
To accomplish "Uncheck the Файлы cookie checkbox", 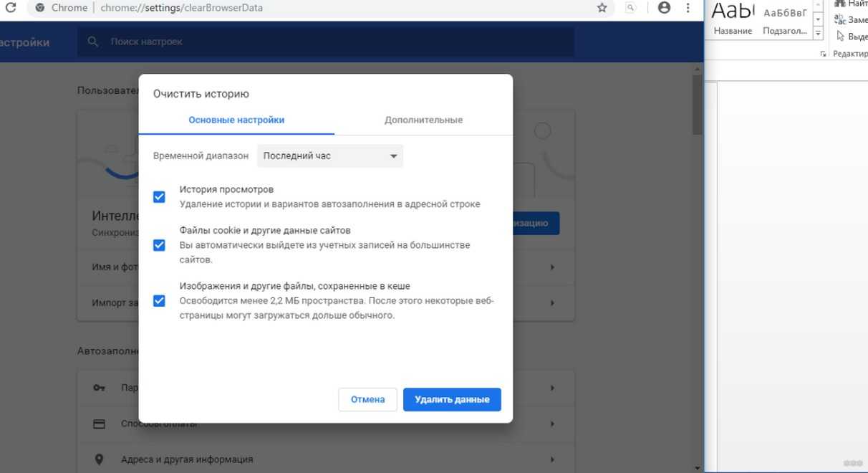I will [x=159, y=245].
